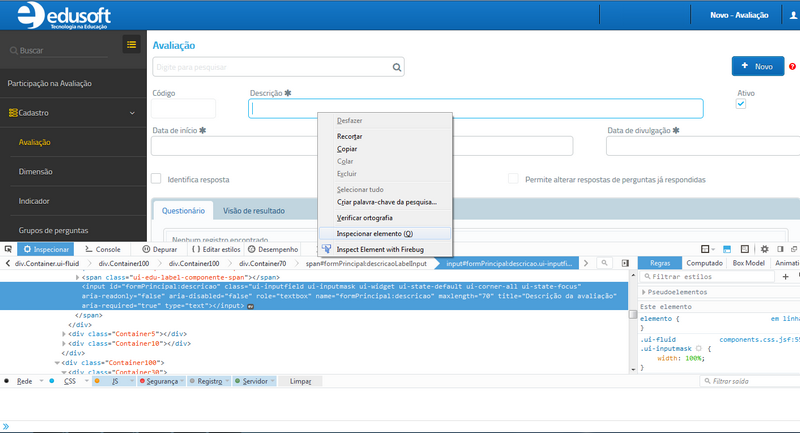This screenshot has width=800, height=433.
Task: Expand the Container5 div node
Action: click(64, 334)
